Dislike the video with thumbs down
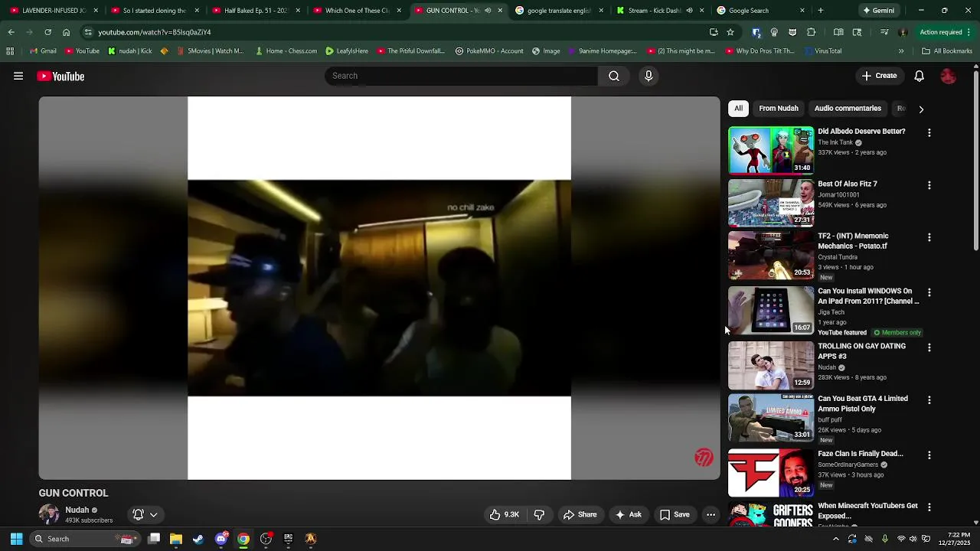 click(539, 515)
